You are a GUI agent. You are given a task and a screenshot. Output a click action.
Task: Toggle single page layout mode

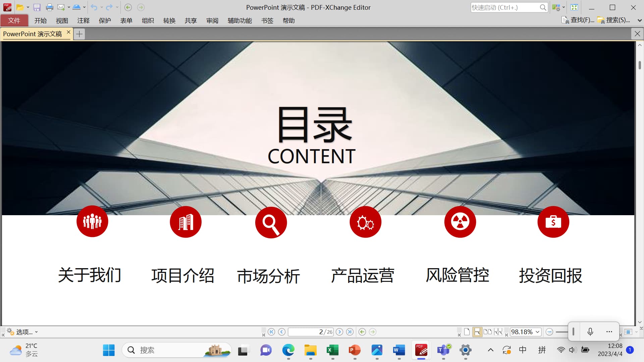pos(467,332)
